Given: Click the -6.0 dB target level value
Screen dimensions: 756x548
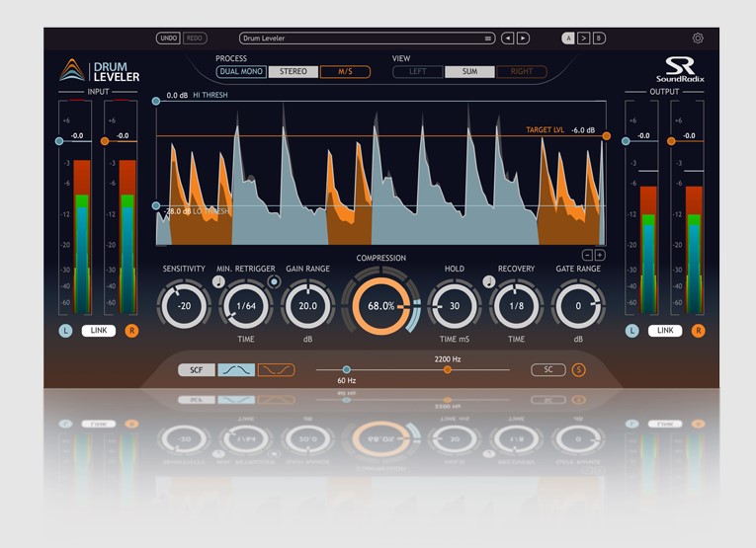Looking at the screenshot, I should coord(583,130).
